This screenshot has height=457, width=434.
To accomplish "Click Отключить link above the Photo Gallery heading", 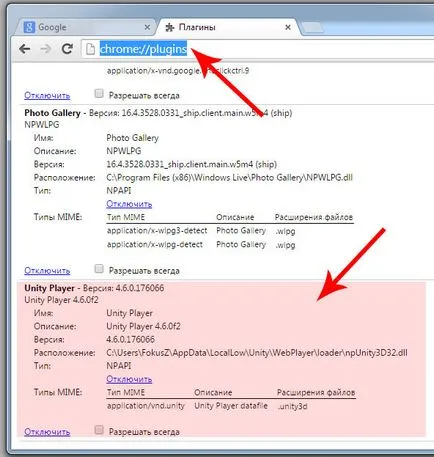I will [x=47, y=96].
